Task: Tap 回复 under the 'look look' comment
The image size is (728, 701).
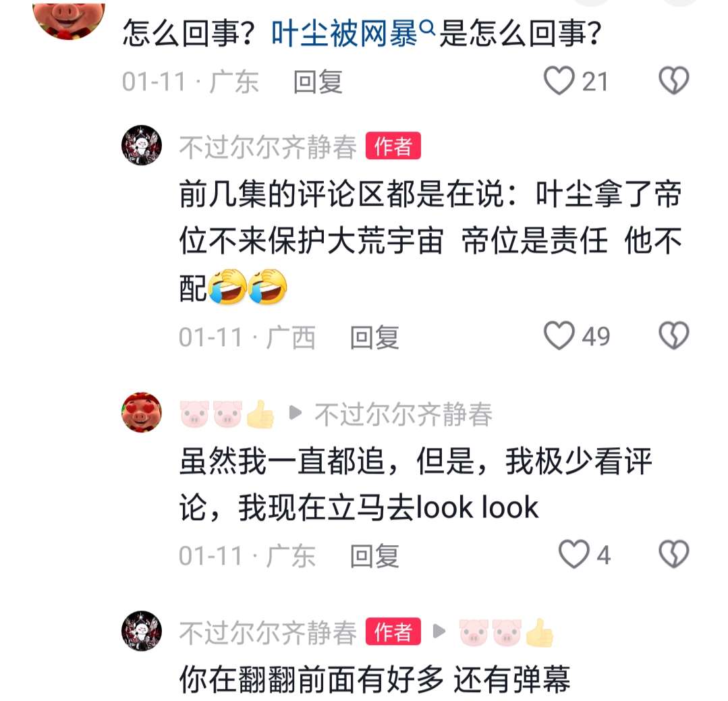Action: (374, 556)
